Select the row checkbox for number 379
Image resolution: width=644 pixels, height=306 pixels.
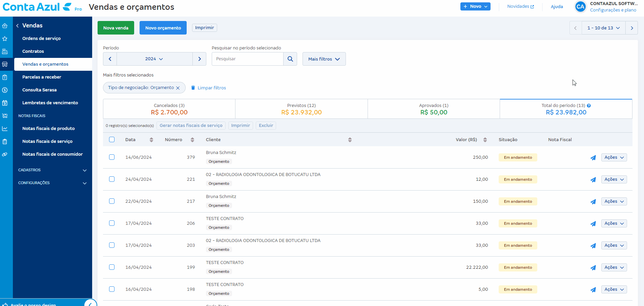(112, 157)
